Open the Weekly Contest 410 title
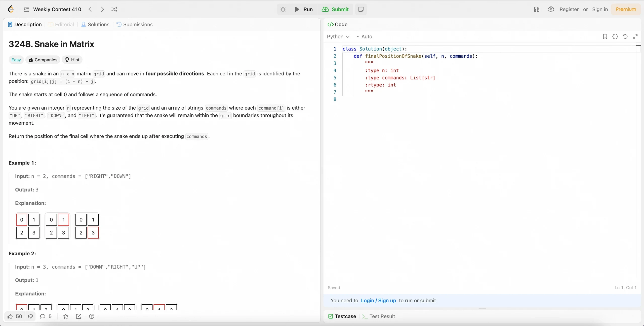 57,9
